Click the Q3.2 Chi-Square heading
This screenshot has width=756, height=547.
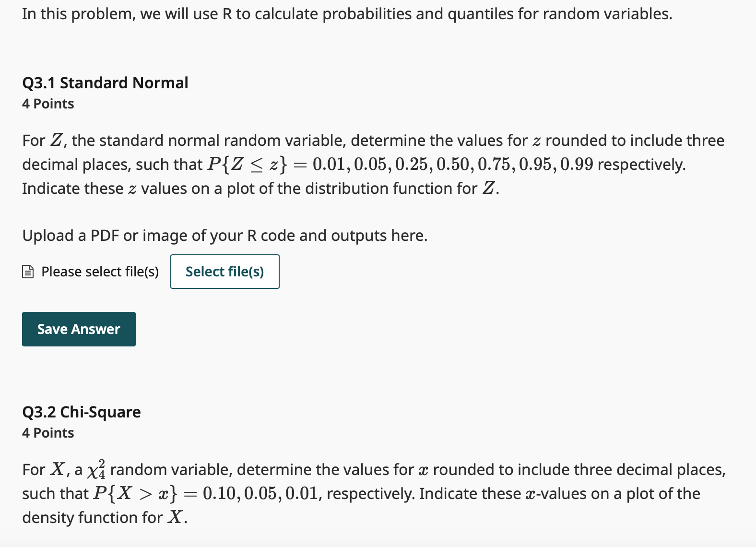[82, 412]
